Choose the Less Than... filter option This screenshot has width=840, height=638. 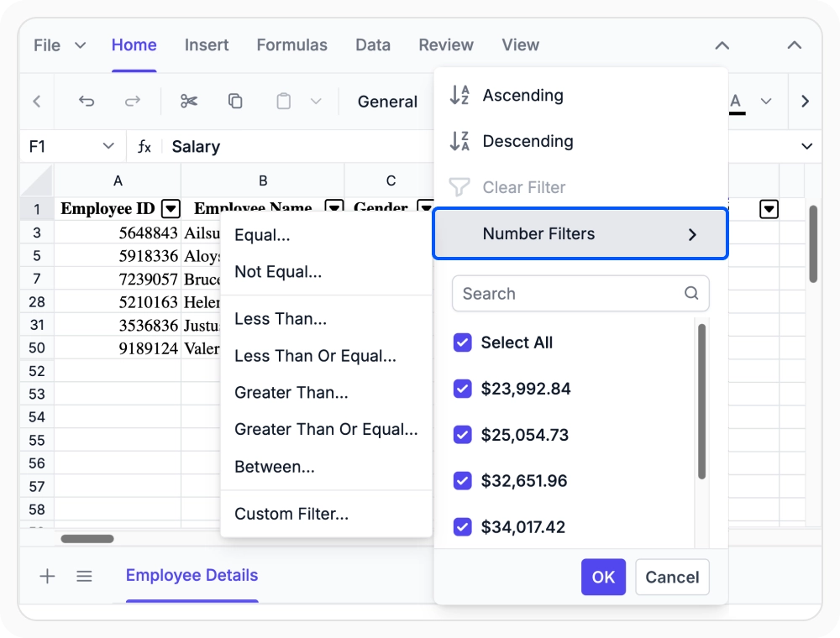326,319
